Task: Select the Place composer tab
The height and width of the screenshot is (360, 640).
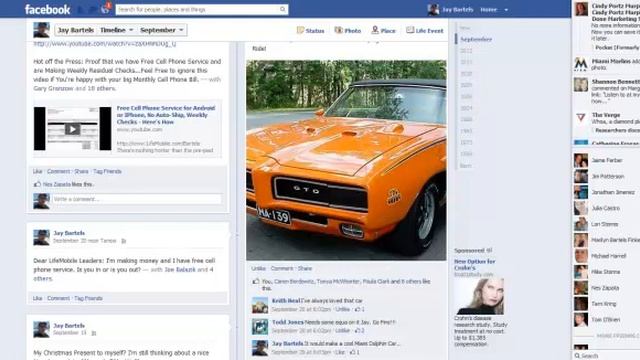Action: point(383,30)
